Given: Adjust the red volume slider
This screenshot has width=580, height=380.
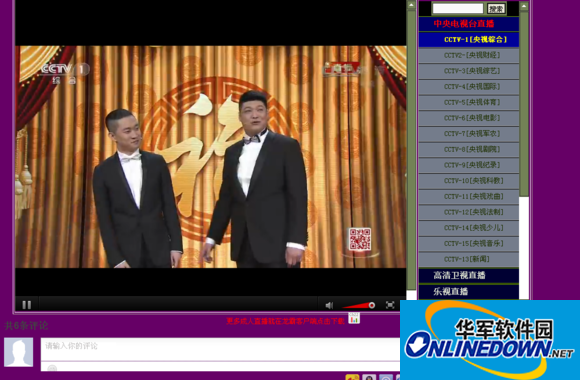Looking at the screenshot, I should 358,305.
